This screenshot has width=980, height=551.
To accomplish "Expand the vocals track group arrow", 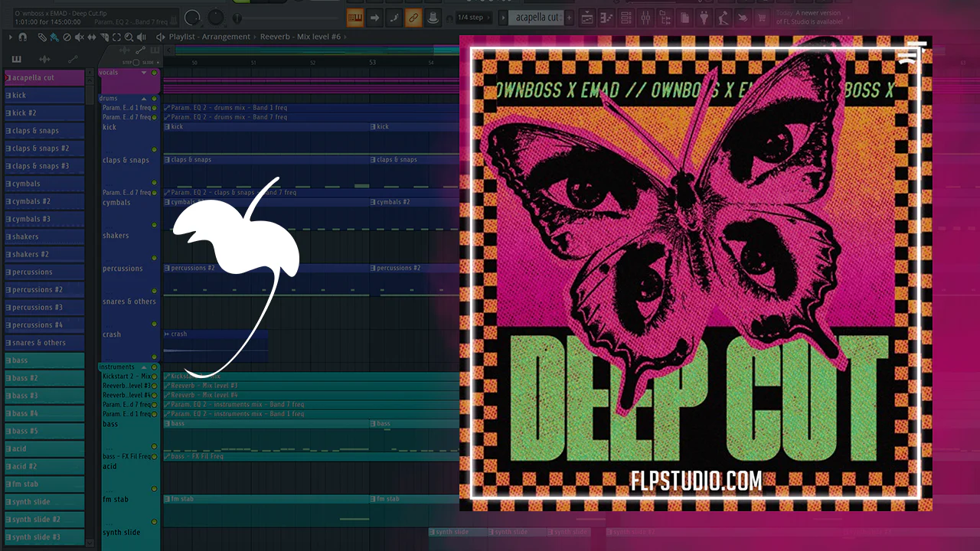I will pyautogui.click(x=144, y=73).
